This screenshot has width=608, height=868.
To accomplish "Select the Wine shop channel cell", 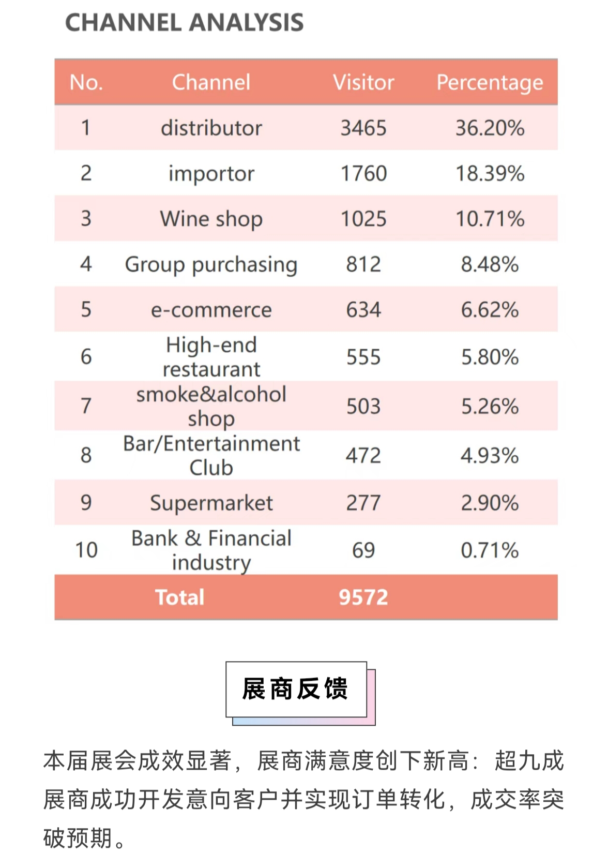I will tap(211, 219).
